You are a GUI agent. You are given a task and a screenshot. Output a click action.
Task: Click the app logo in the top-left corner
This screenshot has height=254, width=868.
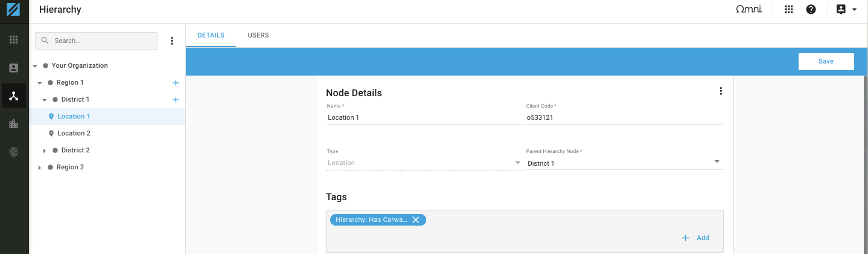14,10
